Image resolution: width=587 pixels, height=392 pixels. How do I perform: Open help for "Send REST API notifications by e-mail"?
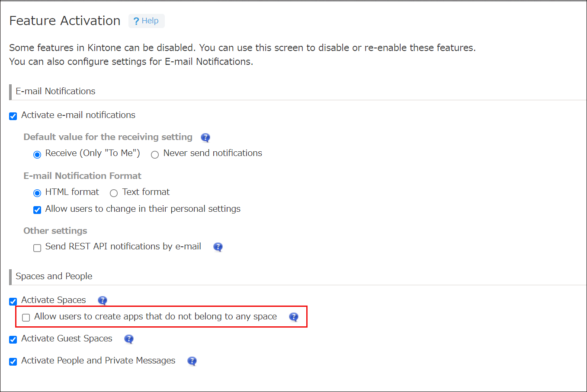coord(218,247)
